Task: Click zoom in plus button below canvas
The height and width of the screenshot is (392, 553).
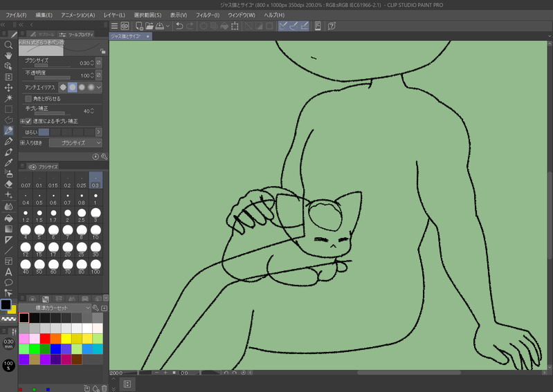Action: coord(165,373)
